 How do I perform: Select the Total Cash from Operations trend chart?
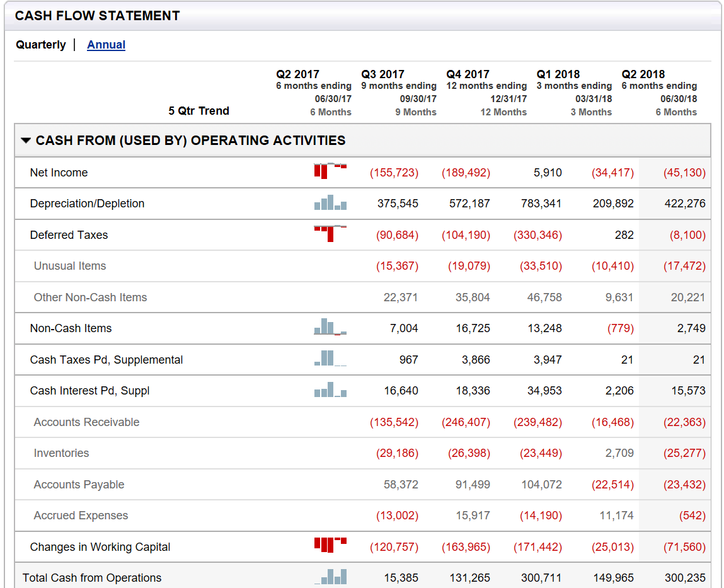pyautogui.click(x=330, y=575)
